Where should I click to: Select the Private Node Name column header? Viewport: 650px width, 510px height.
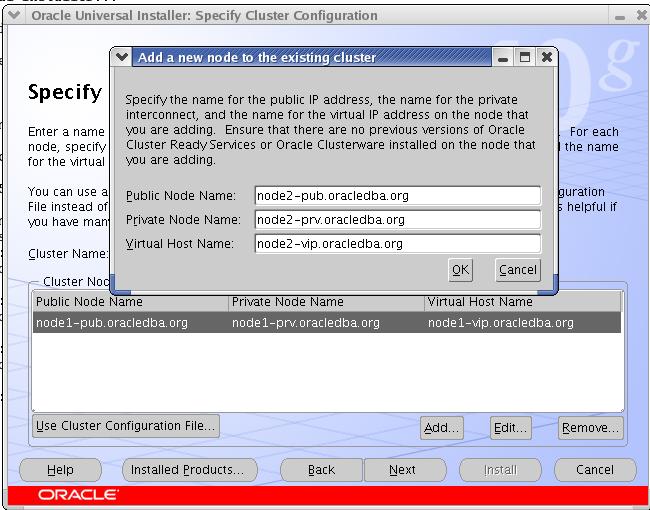[326, 301]
